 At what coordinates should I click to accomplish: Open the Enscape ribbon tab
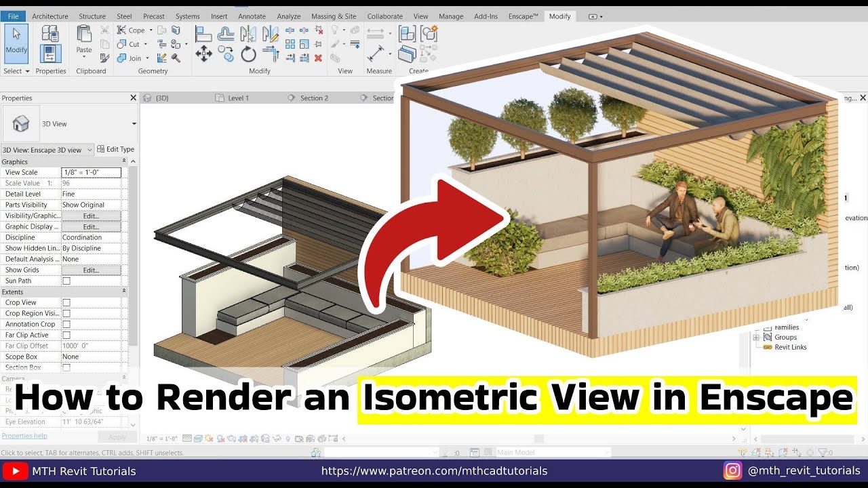coord(524,16)
